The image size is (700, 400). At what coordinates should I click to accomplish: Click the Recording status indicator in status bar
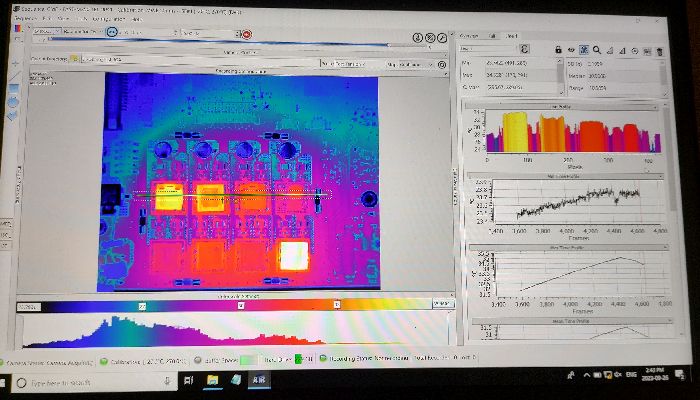click(365, 358)
